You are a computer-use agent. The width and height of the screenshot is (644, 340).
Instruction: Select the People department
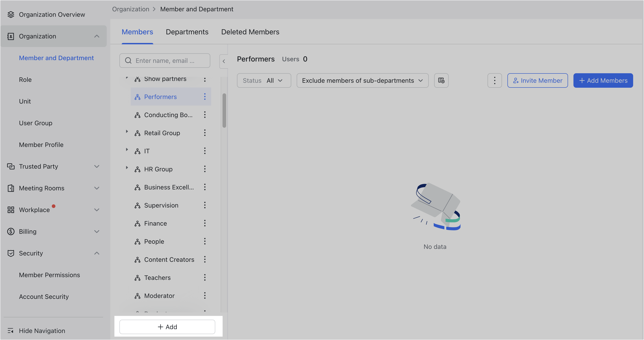[154, 241]
